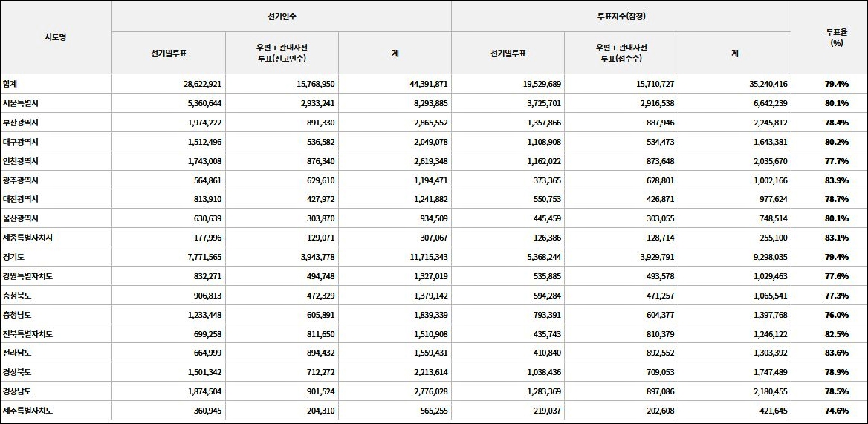Viewport: 868px width, 424px height.
Task: Click Daejeon voters total 977,624
Action: coord(774,199)
